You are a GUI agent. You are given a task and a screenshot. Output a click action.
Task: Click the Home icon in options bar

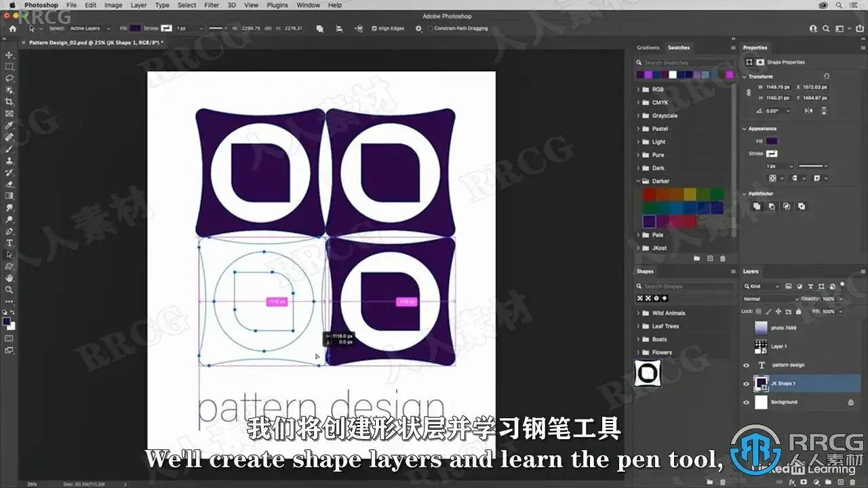pyautogui.click(x=12, y=28)
